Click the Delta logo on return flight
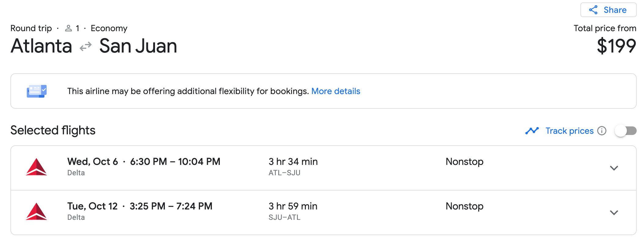The image size is (644, 240). click(x=36, y=212)
